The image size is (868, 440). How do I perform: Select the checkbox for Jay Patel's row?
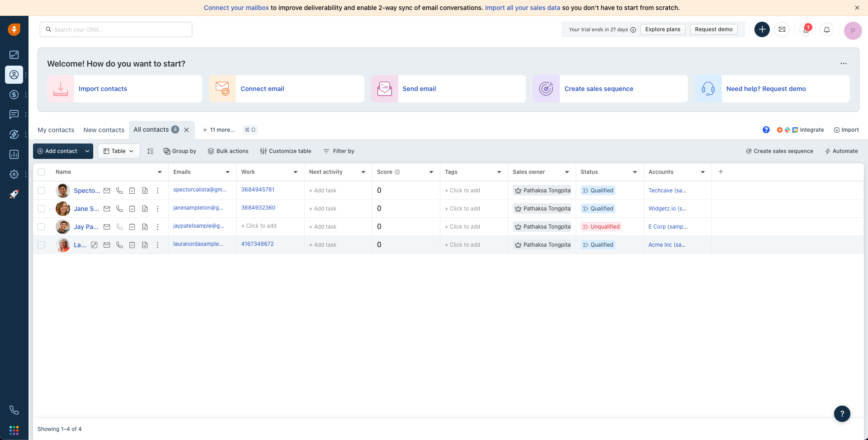(x=41, y=227)
